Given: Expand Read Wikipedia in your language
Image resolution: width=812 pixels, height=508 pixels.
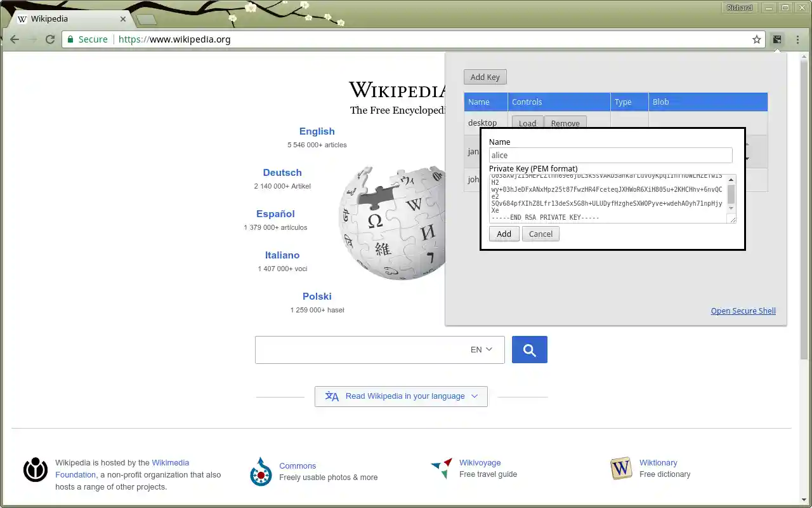Looking at the screenshot, I should point(401,396).
